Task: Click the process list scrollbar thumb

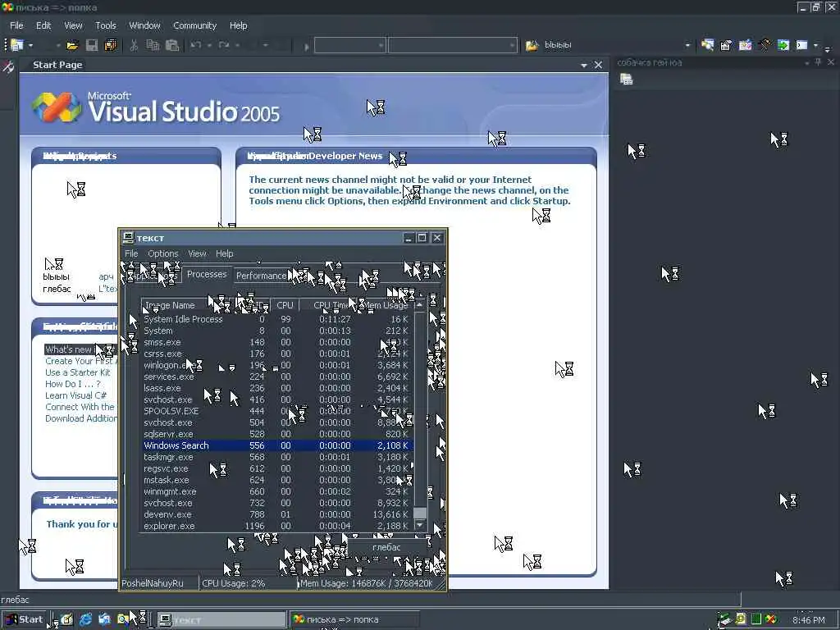Action: (x=420, y=514)
